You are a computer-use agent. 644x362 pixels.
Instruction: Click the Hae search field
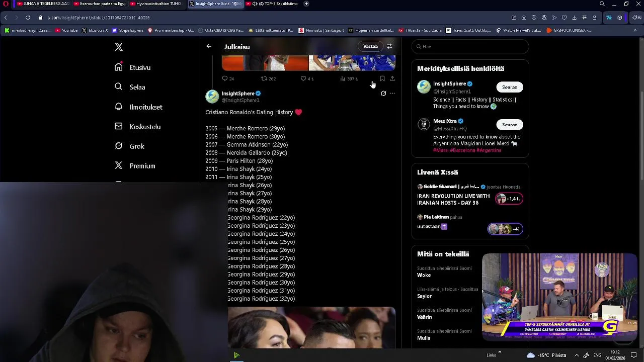pyautogui.click(x=470, y=47)
